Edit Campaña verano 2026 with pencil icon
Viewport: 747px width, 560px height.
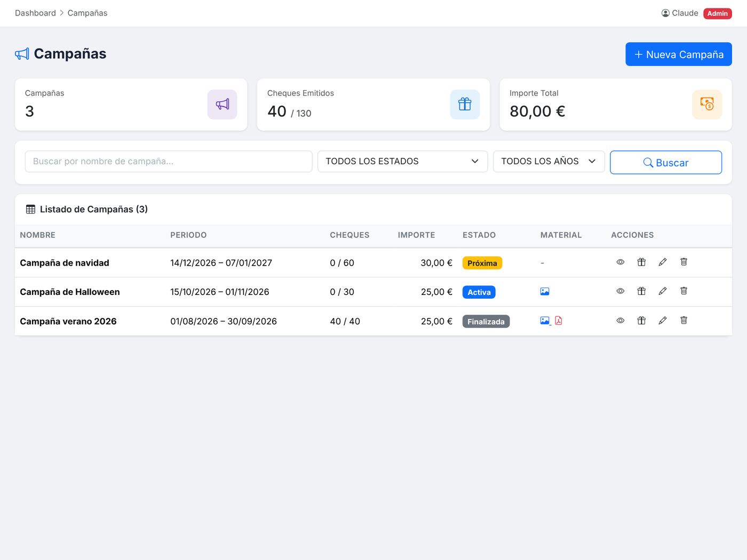click(663, 321)
